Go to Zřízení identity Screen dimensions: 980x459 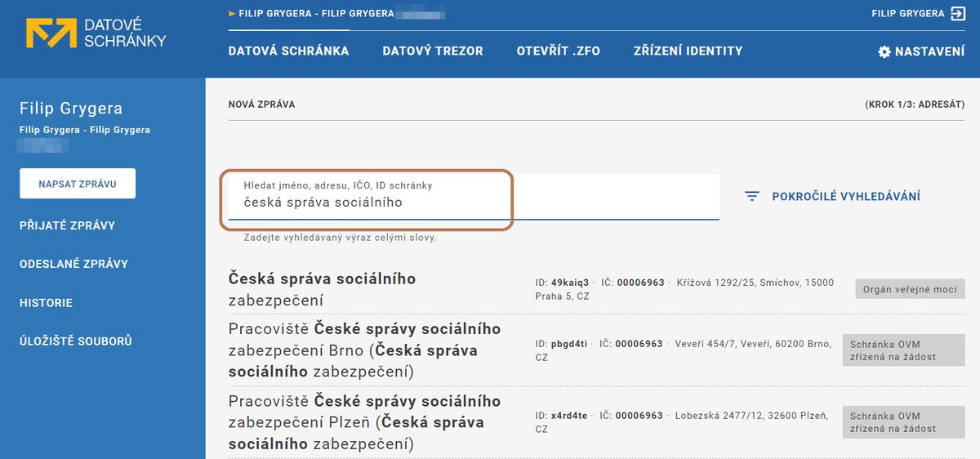[x=688, y=51]
